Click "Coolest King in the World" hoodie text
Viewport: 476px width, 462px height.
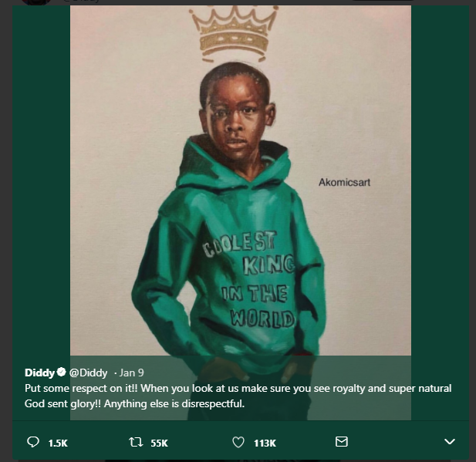pyautogui.click(x=249, y=283)
